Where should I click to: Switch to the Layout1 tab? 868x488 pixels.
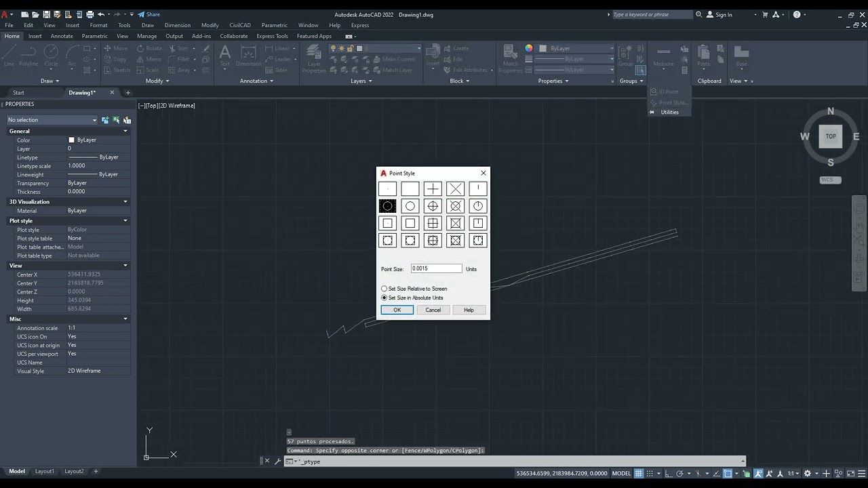(45, 471)
